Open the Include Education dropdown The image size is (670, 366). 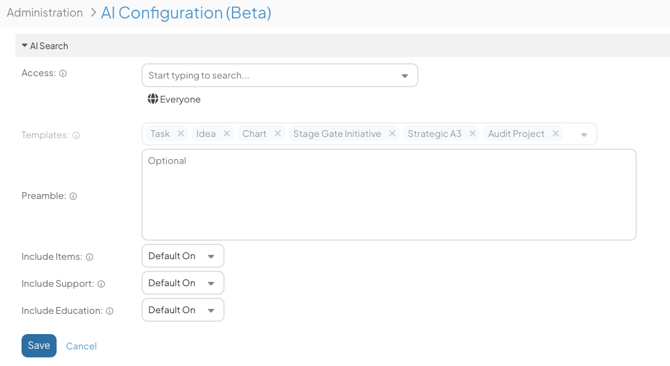click(x=183, y=310)
